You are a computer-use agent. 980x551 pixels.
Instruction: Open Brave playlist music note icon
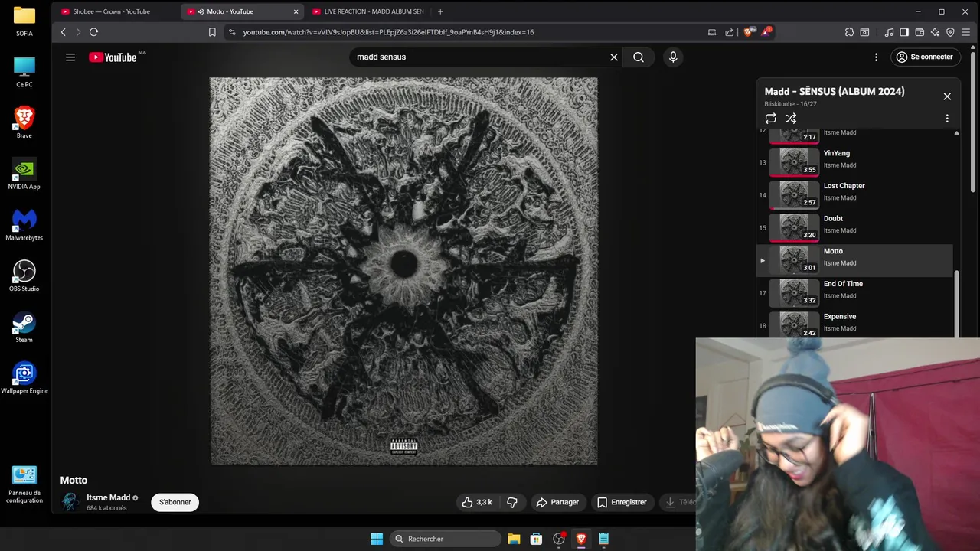pyautogui.click(x=889, y=32)
